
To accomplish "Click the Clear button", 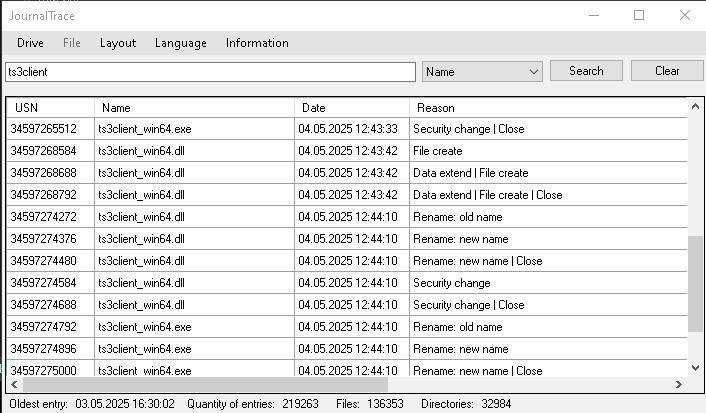I will click(667, 71).
